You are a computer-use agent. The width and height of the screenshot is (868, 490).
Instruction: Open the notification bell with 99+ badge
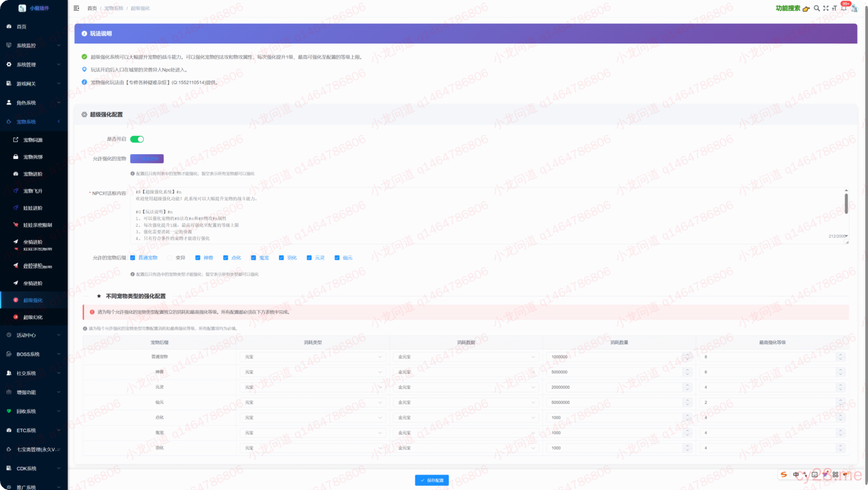click(844, 8)
